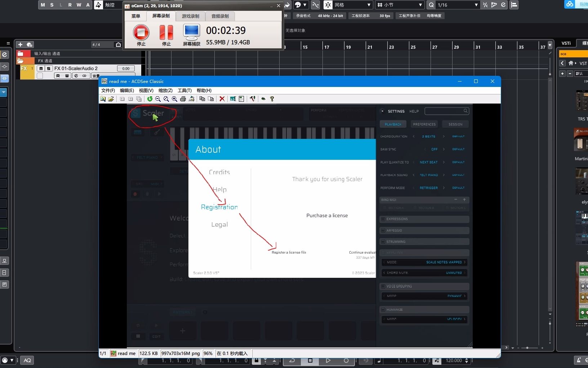The image size is (588, 368).
Task: Enable the ARPEGGIO checkbox in Scaler settings
Action: click(x=383, y=230)
